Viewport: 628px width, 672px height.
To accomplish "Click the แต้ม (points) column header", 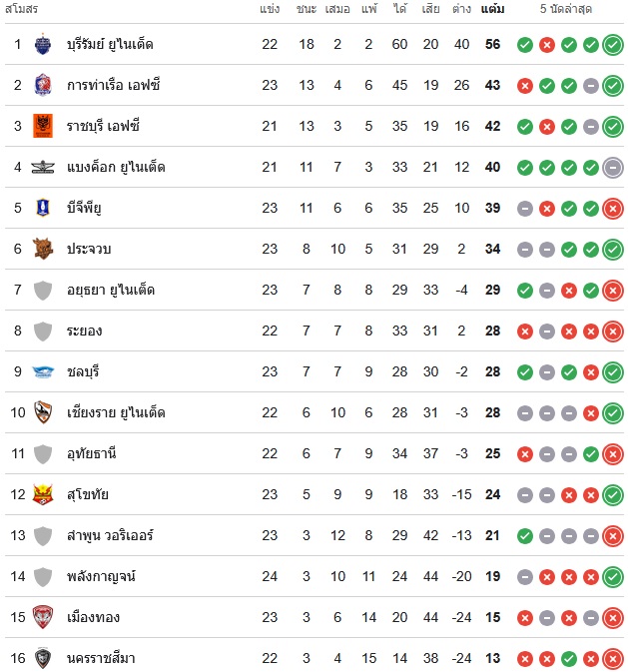I will 492,9.
